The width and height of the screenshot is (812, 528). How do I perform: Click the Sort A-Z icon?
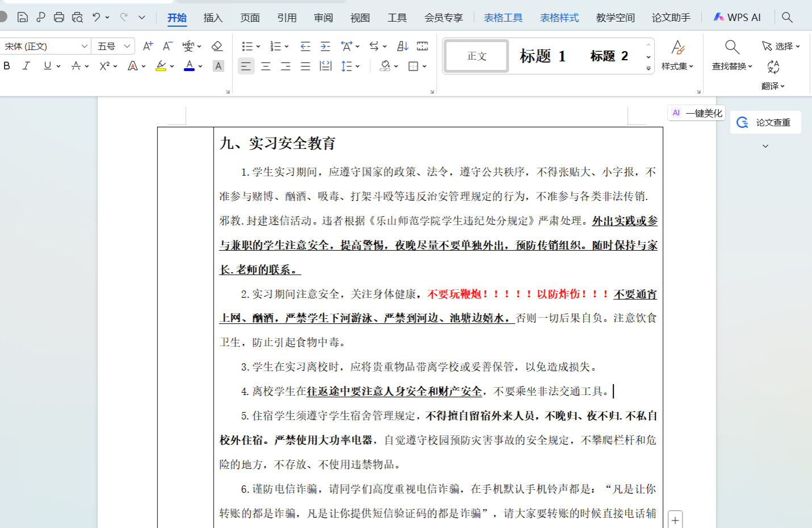[x=403, y=46]
